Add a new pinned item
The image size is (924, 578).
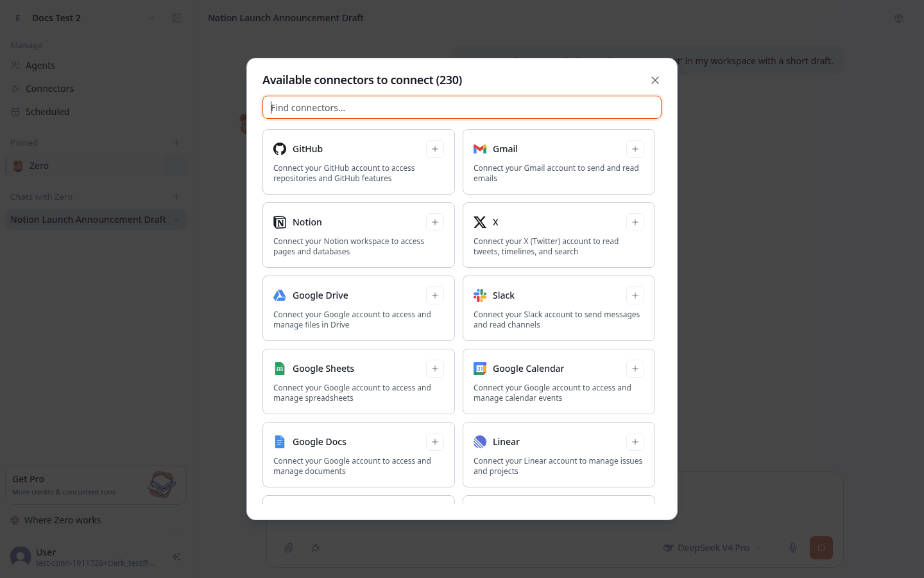coord(176,143)
